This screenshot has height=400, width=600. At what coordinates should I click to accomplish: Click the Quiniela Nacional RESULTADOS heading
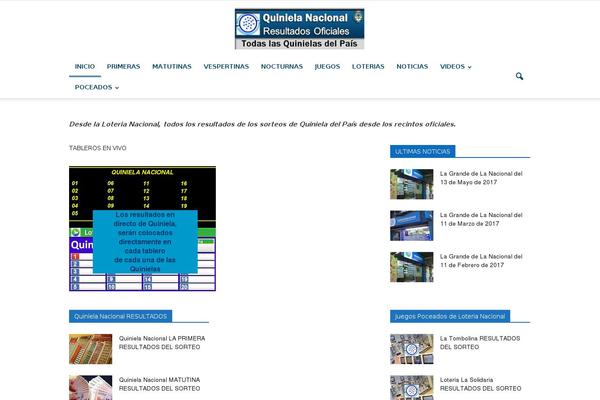point(121,317)
